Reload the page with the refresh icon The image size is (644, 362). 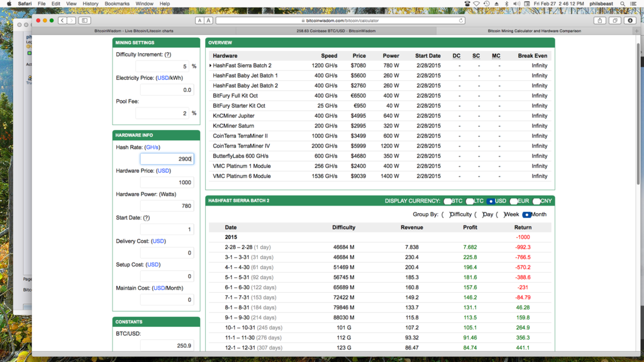pos(461,20)
